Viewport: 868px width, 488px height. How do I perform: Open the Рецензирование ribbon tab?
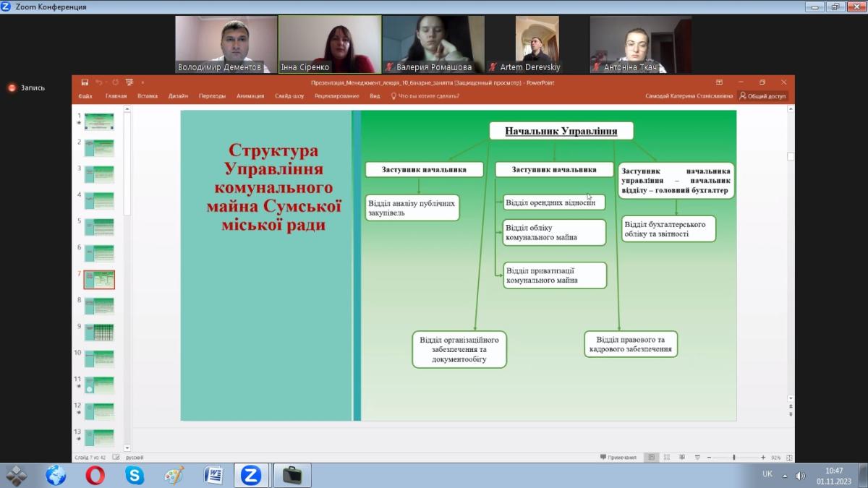pos(336,95)
